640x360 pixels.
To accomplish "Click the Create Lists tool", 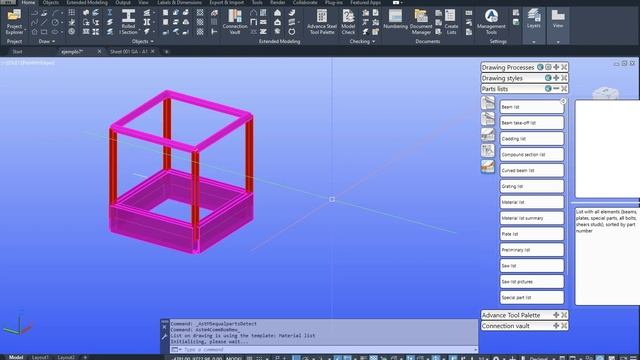I will 451,22.
